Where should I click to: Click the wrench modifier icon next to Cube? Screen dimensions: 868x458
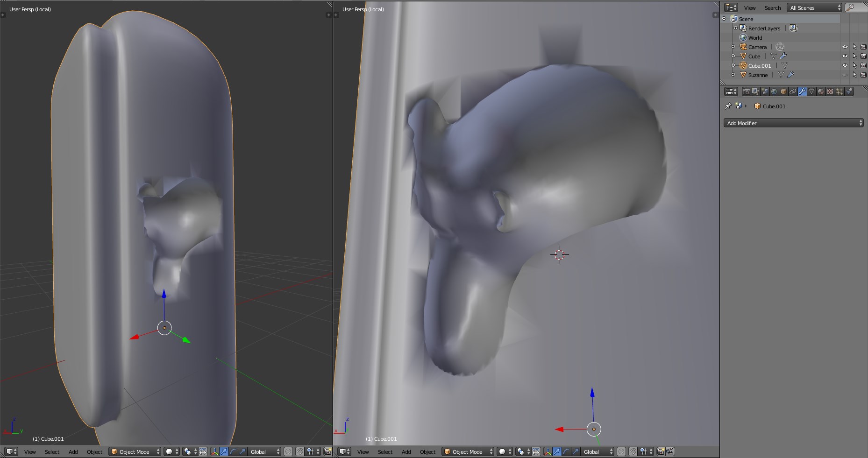(783, 56)
